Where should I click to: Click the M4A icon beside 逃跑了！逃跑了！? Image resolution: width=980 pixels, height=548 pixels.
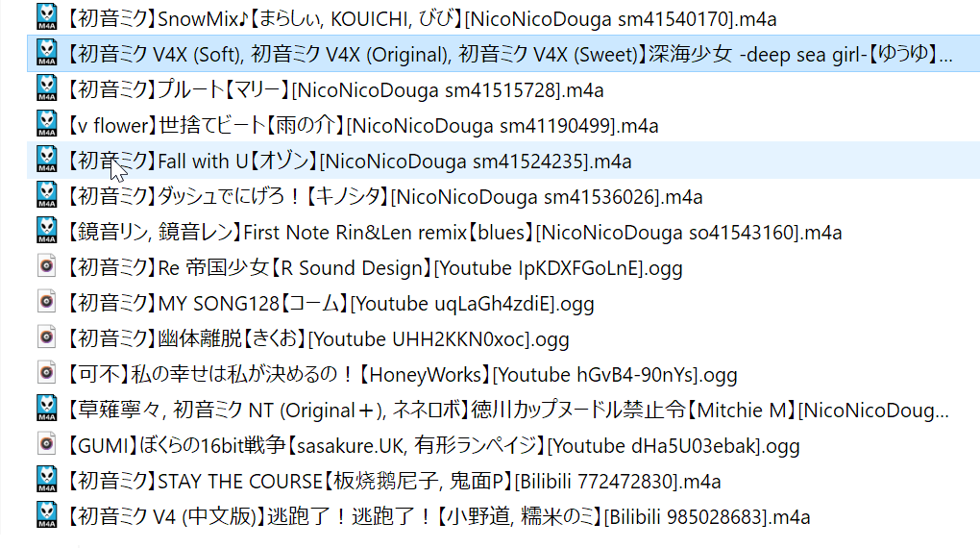tap(47, 515)
